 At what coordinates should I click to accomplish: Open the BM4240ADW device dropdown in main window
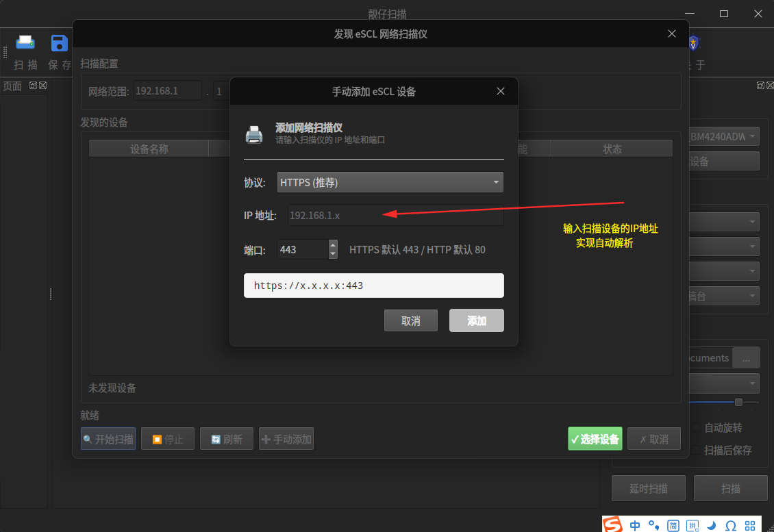(723, 136)
